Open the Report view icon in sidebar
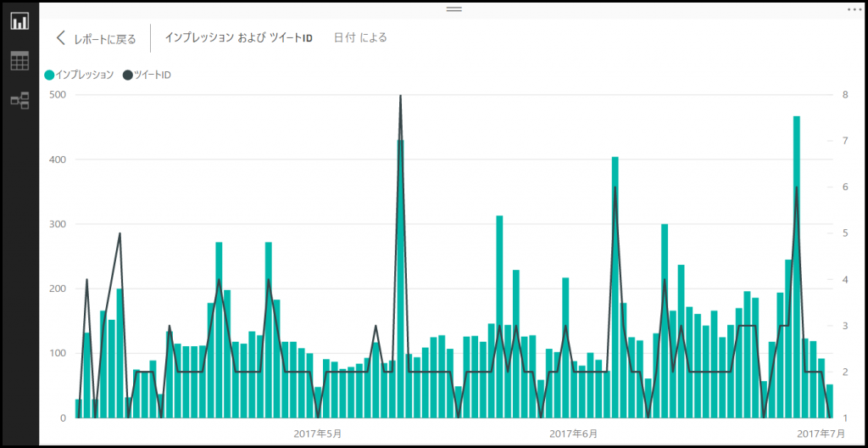 click(20, 21)
